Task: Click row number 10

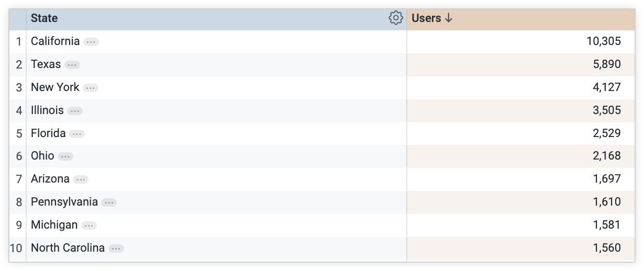Action: (17, 248)
